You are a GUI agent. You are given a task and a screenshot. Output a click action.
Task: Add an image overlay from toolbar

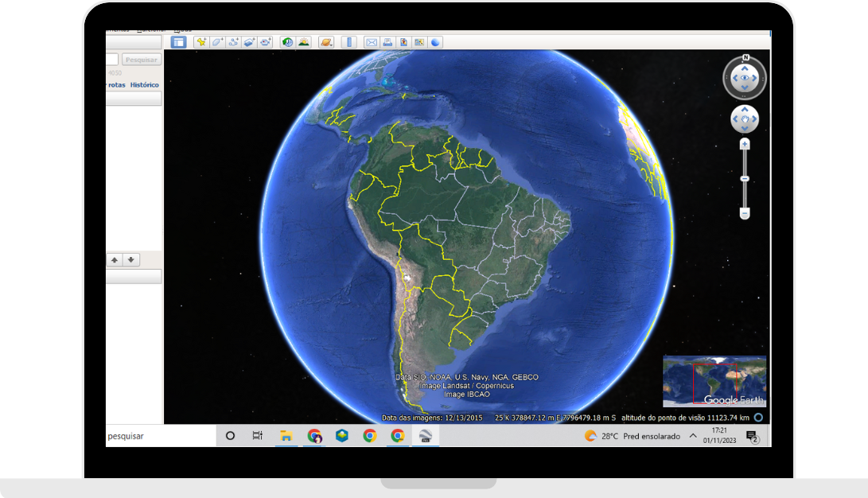tap(250, 42)
